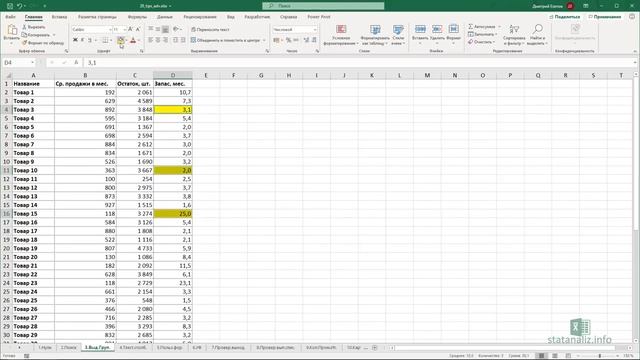Click the increase indent icon
This screenshot has height=360, width=640.
coord(183,40)
